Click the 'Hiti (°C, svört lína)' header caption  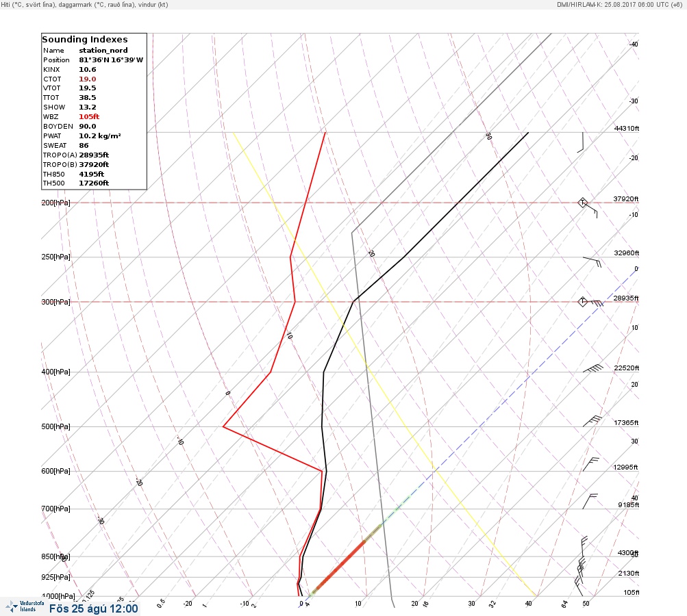[29, 4]
